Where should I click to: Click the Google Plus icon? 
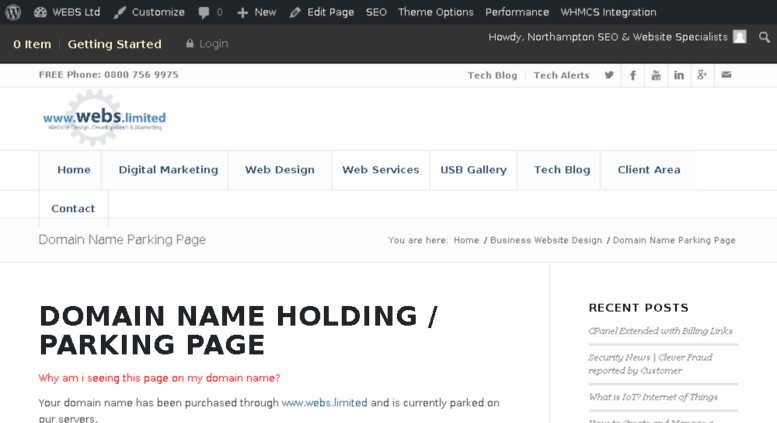(x=702, y=75)
